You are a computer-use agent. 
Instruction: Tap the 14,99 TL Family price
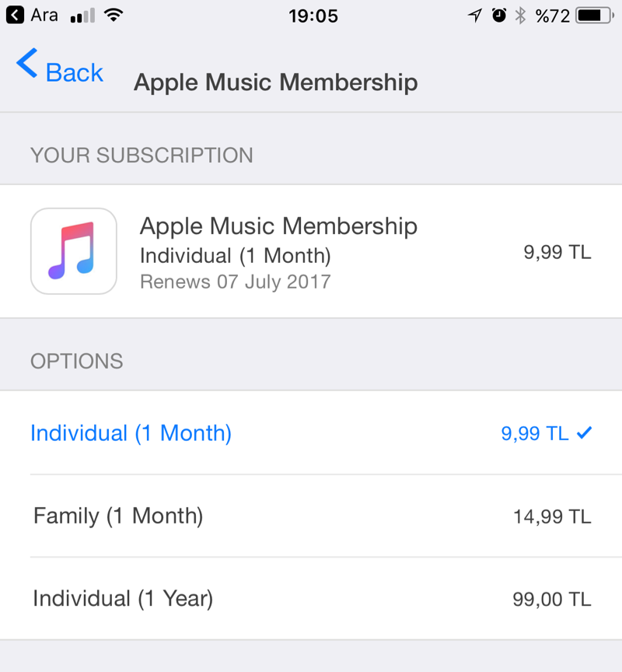(552, 516)
